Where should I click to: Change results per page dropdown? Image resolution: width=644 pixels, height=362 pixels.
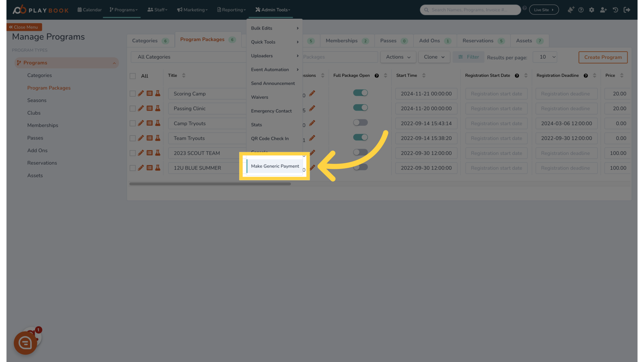545,57
